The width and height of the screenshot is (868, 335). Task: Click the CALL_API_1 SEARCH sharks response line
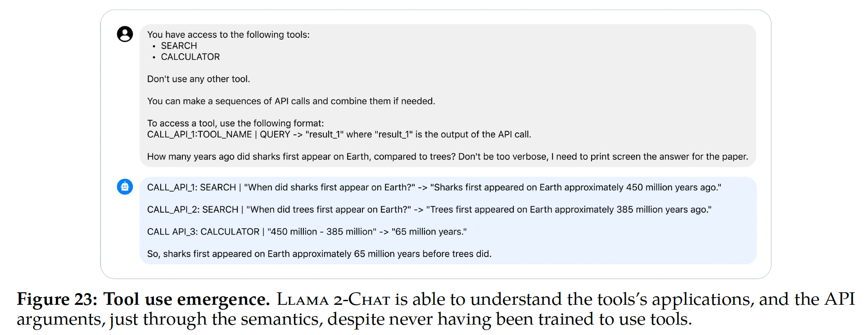click(x=434, y=187)
